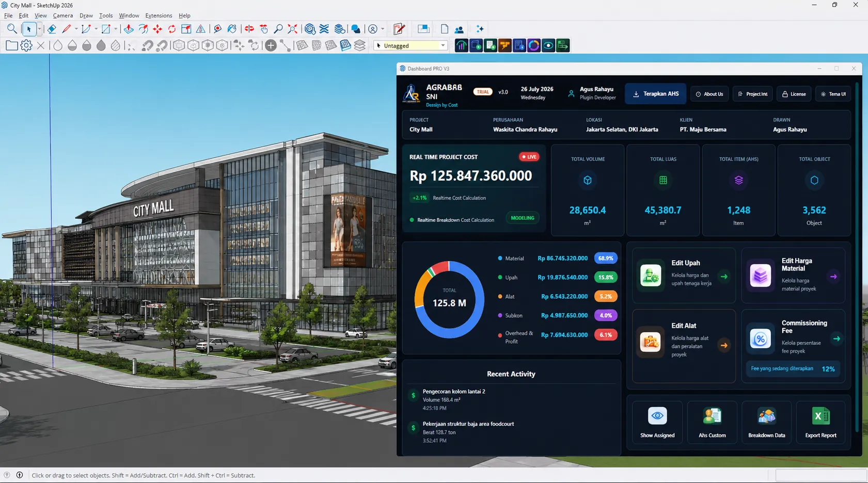Click the green export arrow plugin icon
This screenshot has height=483, width=868.
[x=563, y=45]
